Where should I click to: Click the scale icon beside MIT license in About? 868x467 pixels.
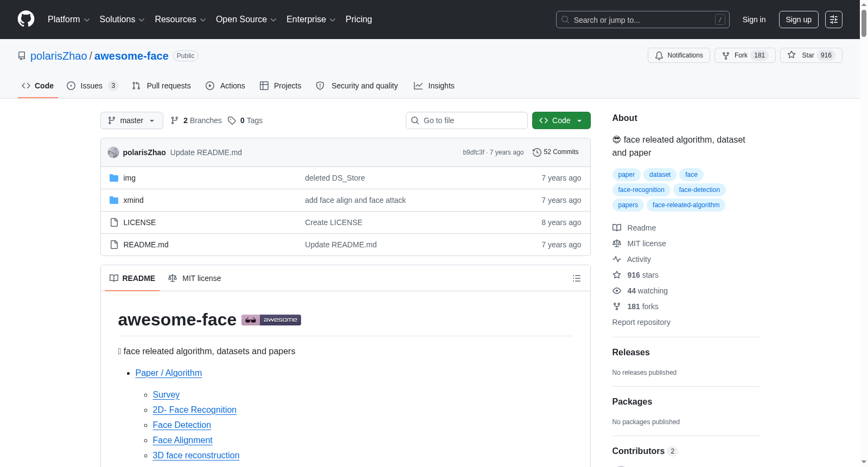(x=617, y=244)
